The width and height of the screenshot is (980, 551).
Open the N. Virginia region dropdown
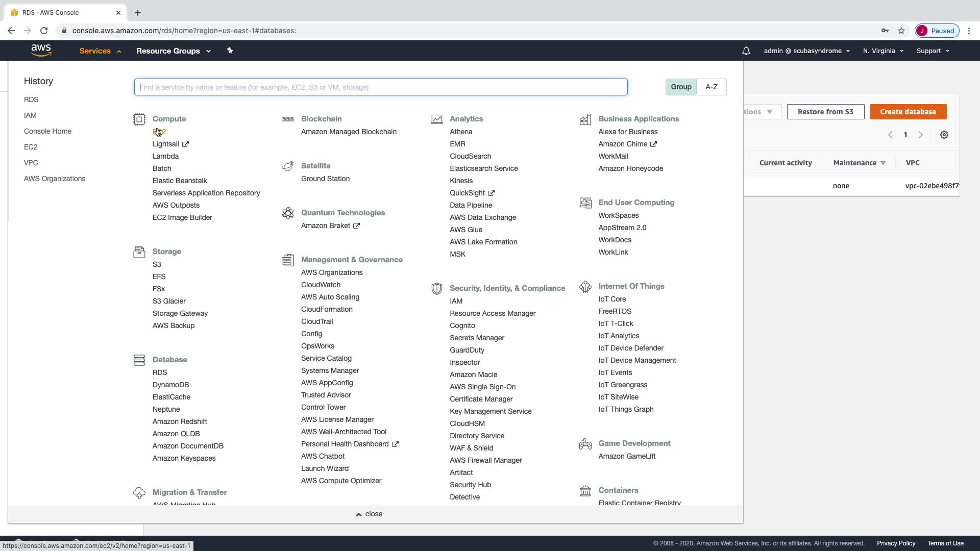(883, 51)
